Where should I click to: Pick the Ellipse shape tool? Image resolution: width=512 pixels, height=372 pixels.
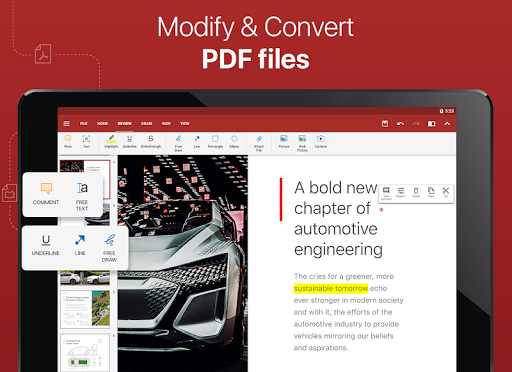(234, 142)
